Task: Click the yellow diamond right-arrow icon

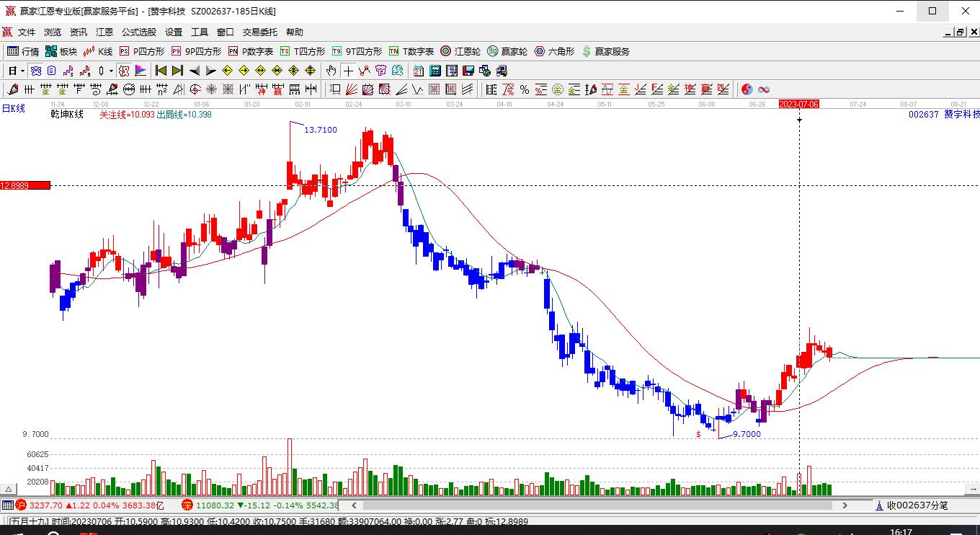Action: (244, 71)
